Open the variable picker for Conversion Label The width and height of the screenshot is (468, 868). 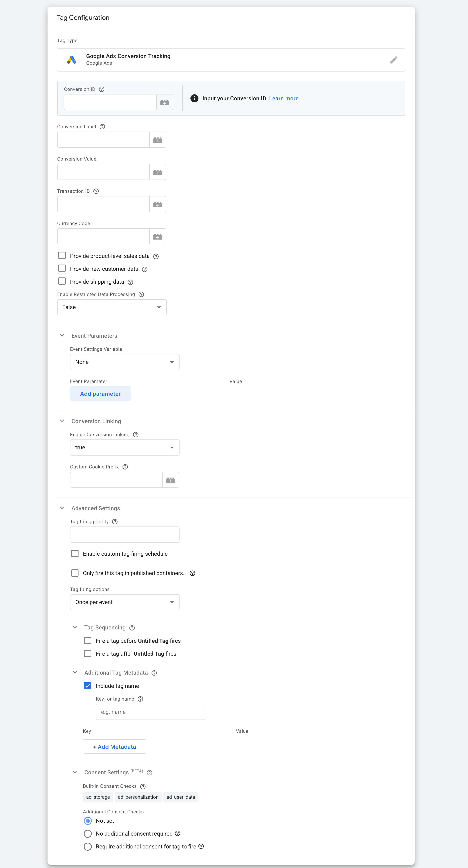point(158,139)
